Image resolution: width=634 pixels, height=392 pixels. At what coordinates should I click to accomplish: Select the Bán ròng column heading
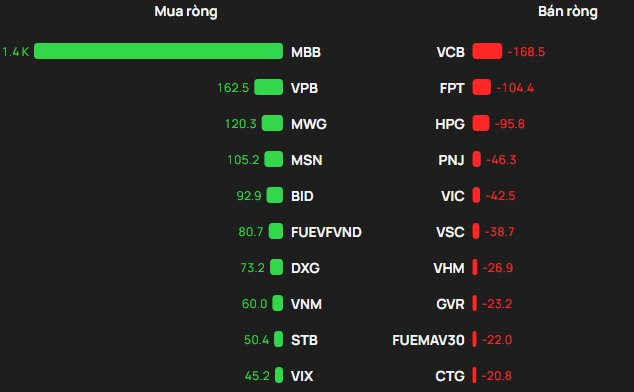(568, 12)
